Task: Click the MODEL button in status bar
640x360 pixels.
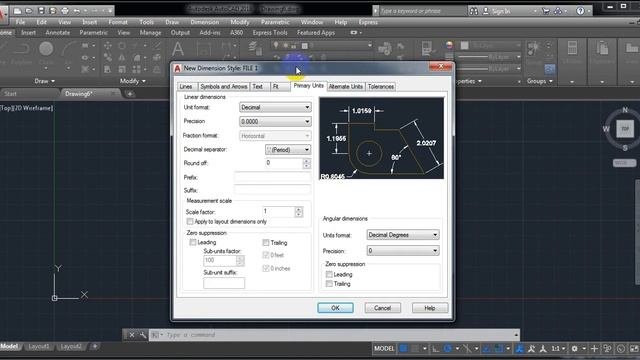Action: (x=384, y=349)
